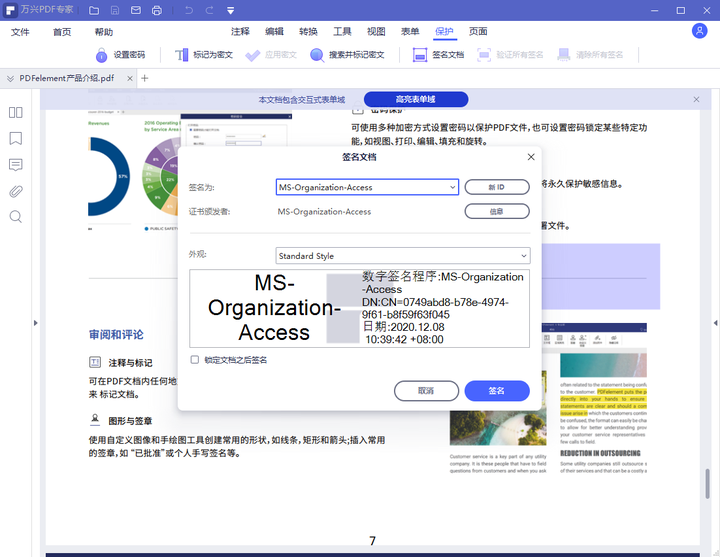The image size is (720, 557).
Task: Click 取消 button in dialog
Action: click(x=426, y=391)
